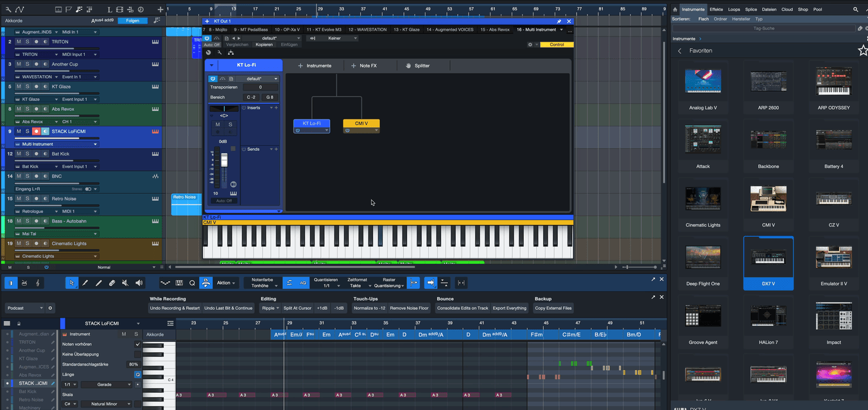The image size is (868, 410).
Task: Open the browser search magnifier icon
Action: pyautogui.click(x=855, y=10)
